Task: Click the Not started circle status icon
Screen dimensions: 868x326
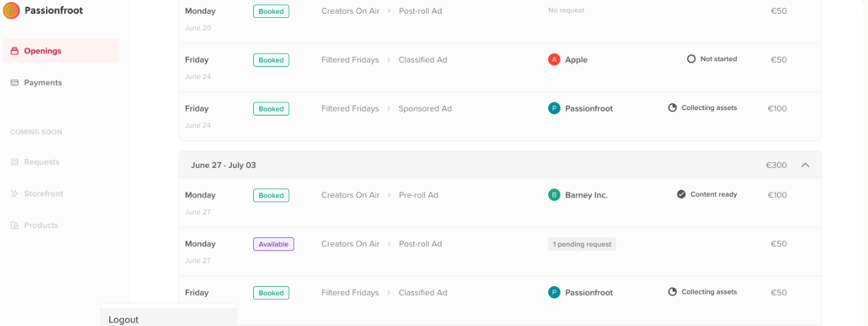Action: (x=691, y=59)
